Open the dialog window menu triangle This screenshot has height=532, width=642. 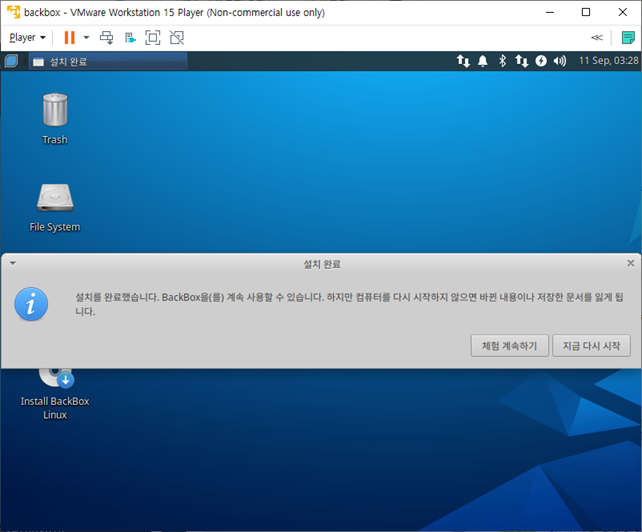pos(13,263)
